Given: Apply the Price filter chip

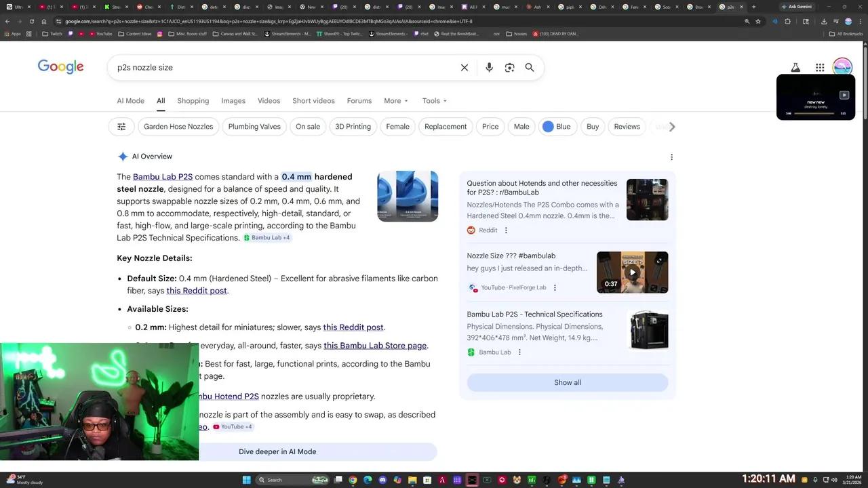Looking at the screenshot, I should coord(490,127).
